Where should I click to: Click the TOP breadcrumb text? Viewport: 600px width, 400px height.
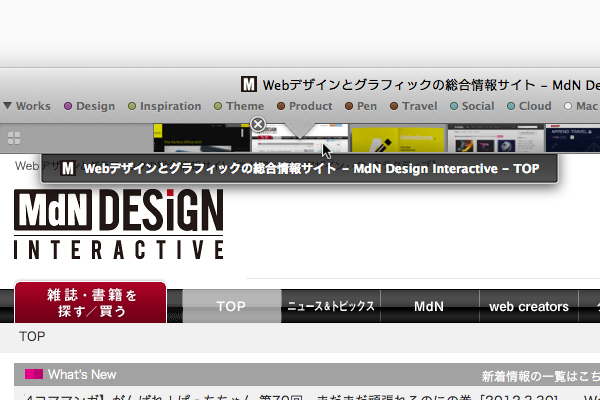(32, 336)
